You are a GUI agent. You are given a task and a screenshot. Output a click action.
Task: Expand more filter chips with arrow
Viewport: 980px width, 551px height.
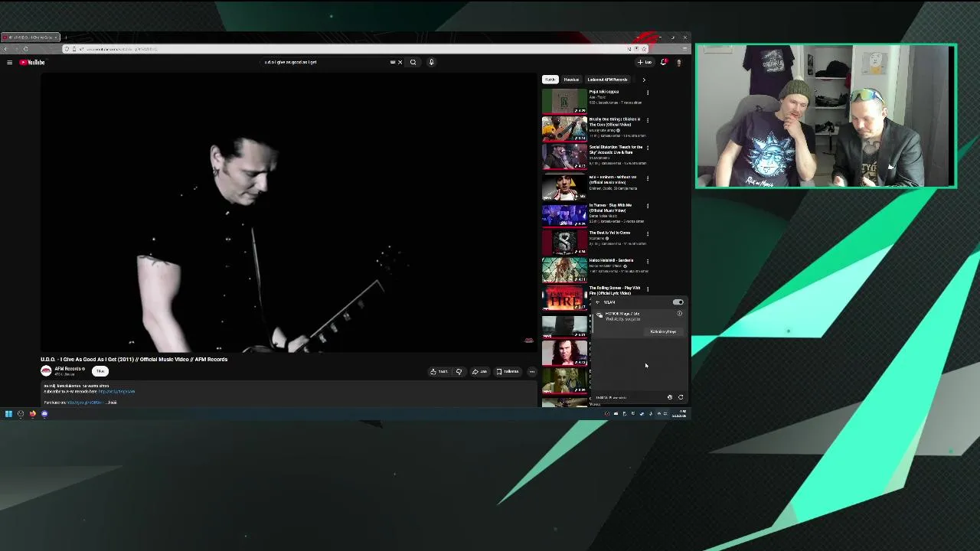[x=643, y=80]
